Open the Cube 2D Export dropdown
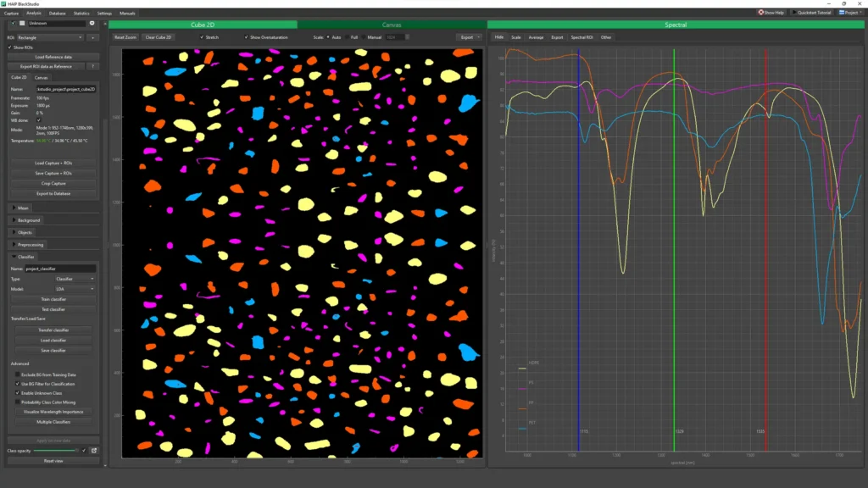The width and height of the screenshot is (868, 488). 470,37
